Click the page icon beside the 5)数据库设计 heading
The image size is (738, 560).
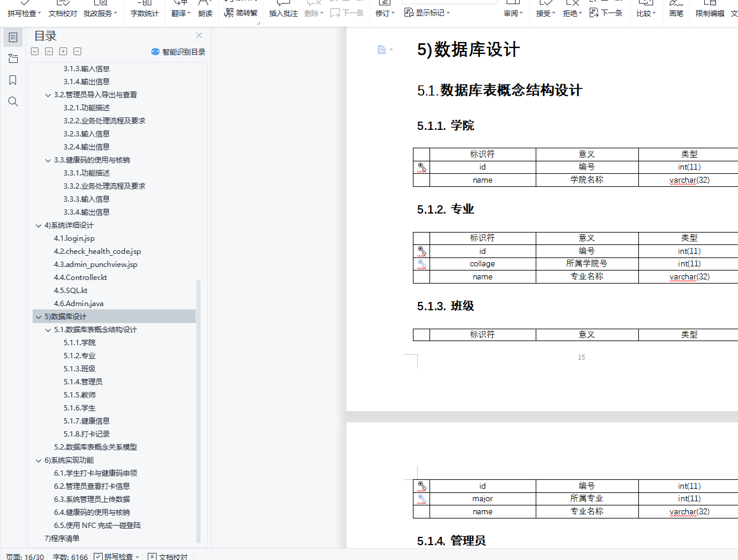(x=382, y=50)
